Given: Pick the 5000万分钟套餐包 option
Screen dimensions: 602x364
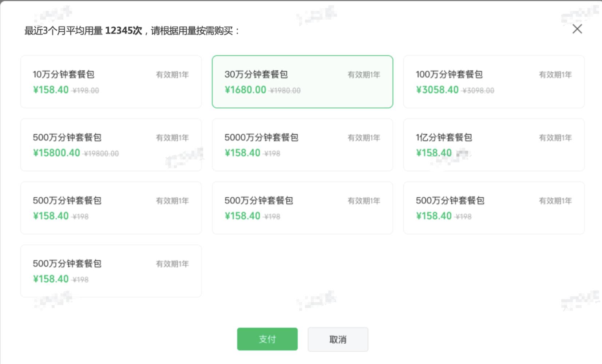Looking at the screenshot, I should pyautogui.click(x=302, y=144).
